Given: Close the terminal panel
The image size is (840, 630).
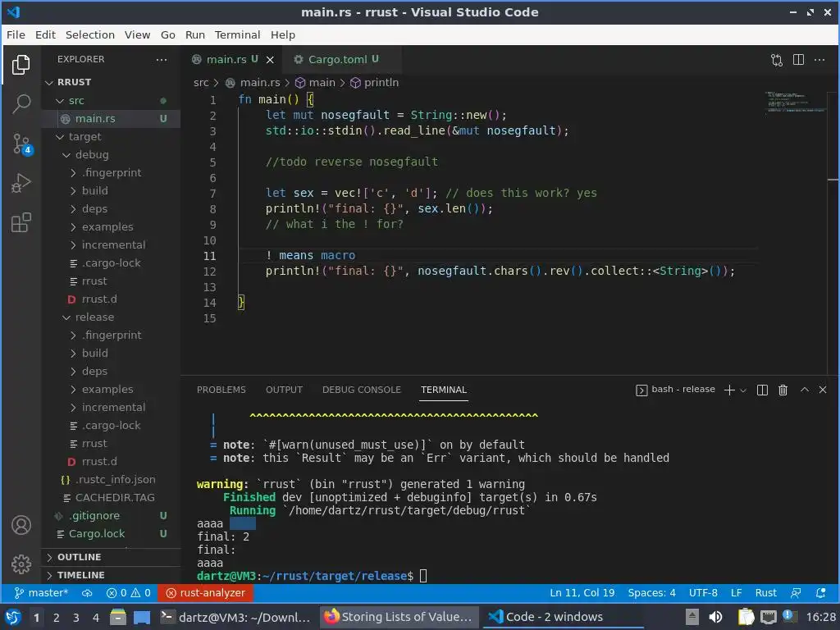Looking at the screenshot, I should tap(823, 390).
